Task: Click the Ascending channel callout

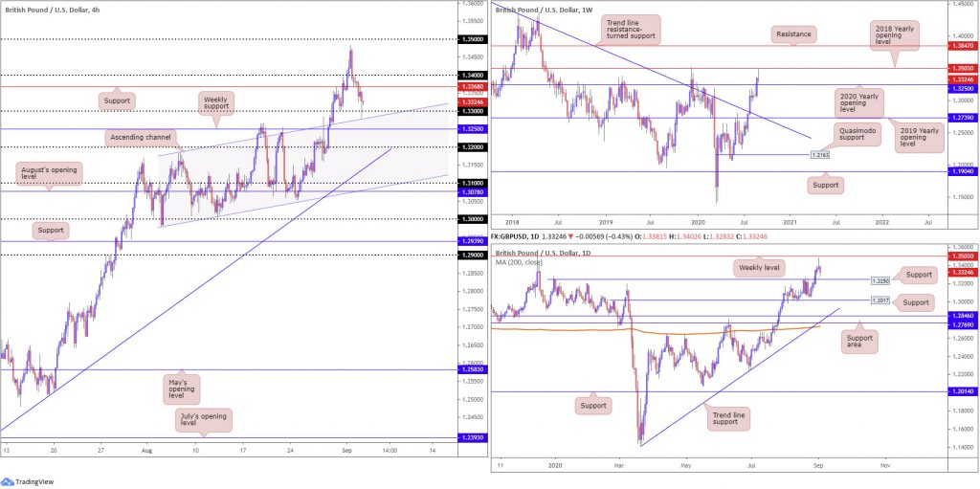Action: (x=138, y=136)
